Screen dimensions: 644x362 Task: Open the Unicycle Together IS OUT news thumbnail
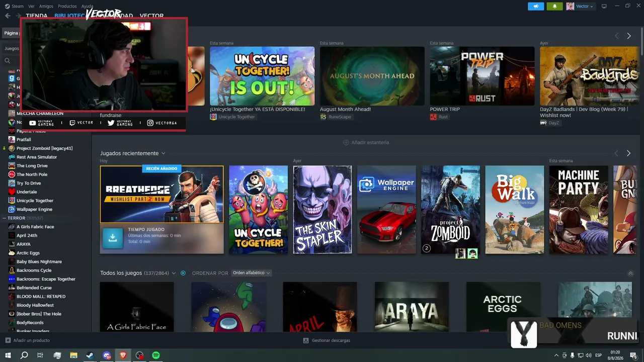262,76
